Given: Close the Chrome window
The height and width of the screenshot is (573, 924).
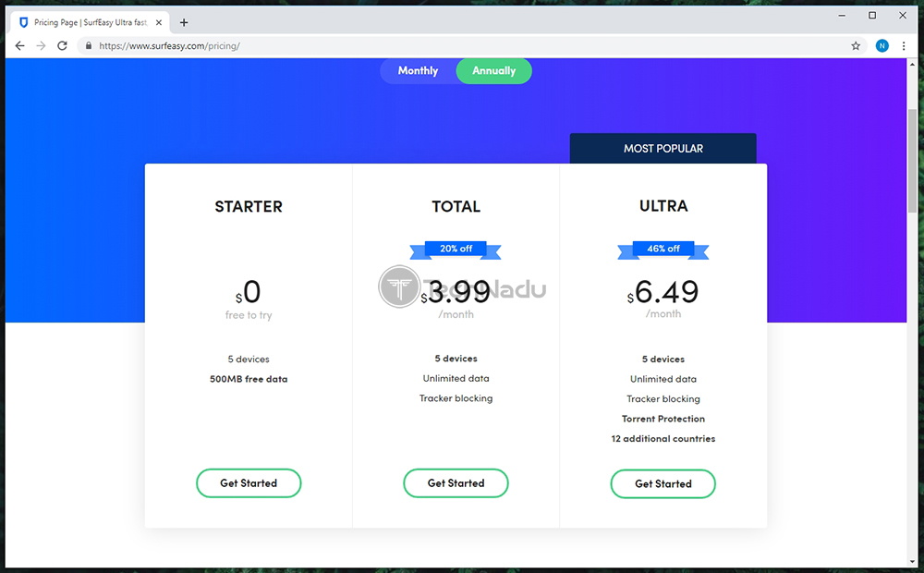Looking at the screenshot, I should (902, 16).
